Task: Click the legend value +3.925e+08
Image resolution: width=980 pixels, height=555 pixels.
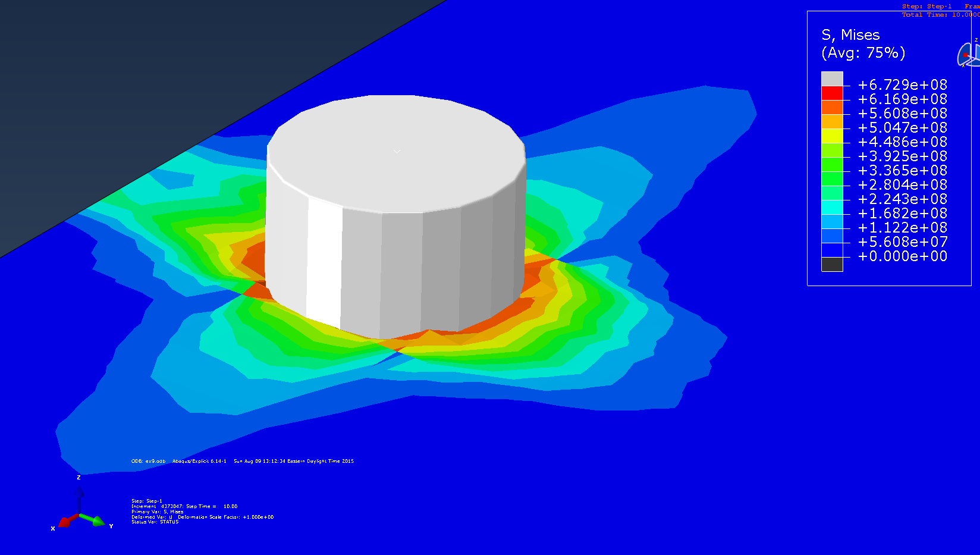Action: pos(903,156)
